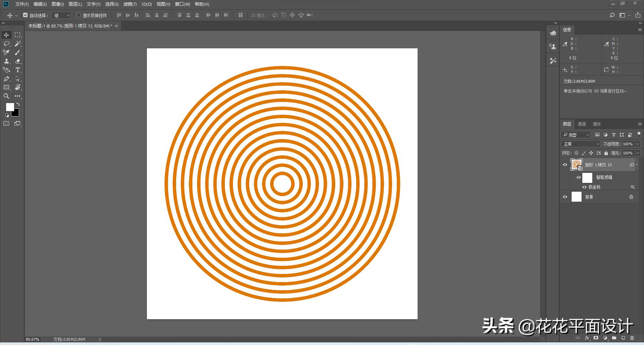
Task: Select the Magic Wand tool
Action: click(x=18, y=44)
